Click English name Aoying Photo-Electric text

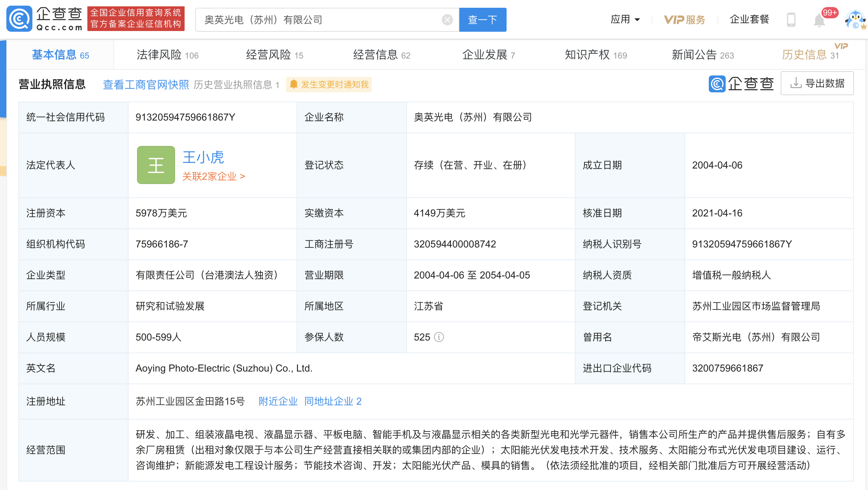tap(224, 368)
